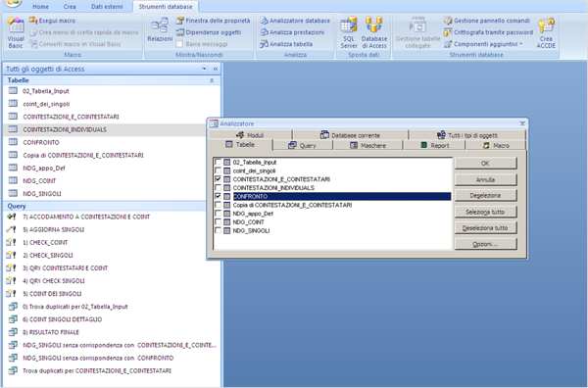Image resolution: width=588 pixels, height=388 pixels.
Task: Select Analizza prestazioni in the ribbon
Action: click(x=292, y=32)
